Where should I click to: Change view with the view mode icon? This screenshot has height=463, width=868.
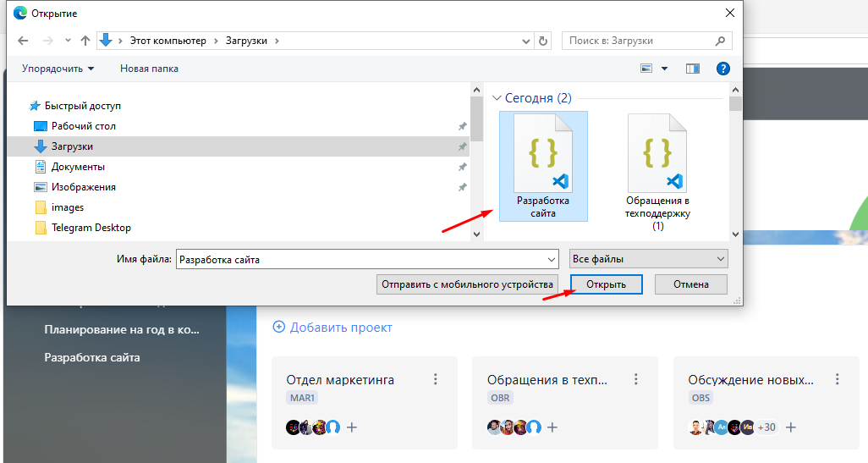coord(646,69)
